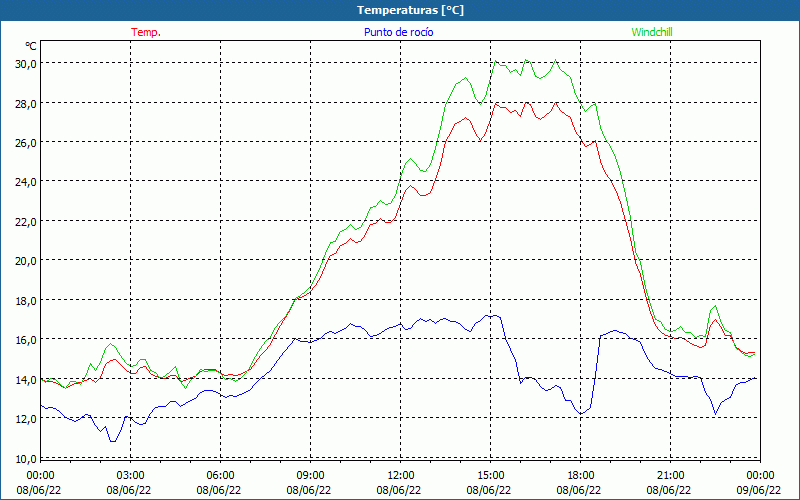Click the 03:00 time axis label
800x500 pixels.
click(x=131, y=476)
